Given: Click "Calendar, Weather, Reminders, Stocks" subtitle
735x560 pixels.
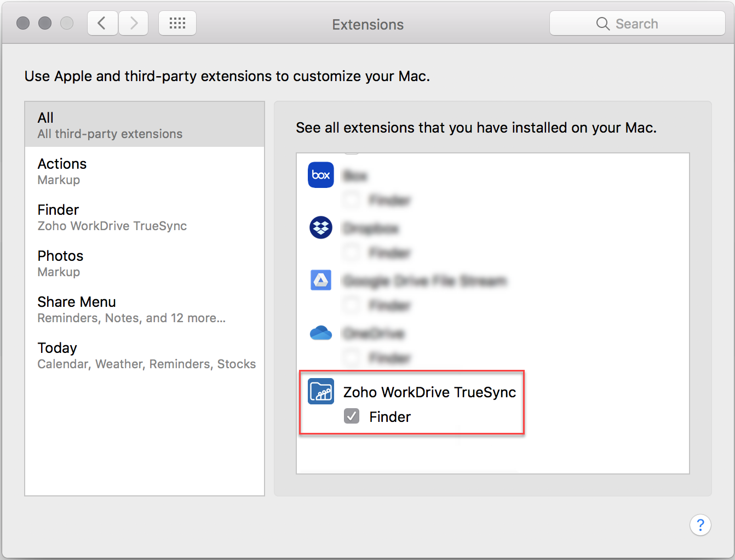Looking at the screenshot, I should click(x=147, y=364).
